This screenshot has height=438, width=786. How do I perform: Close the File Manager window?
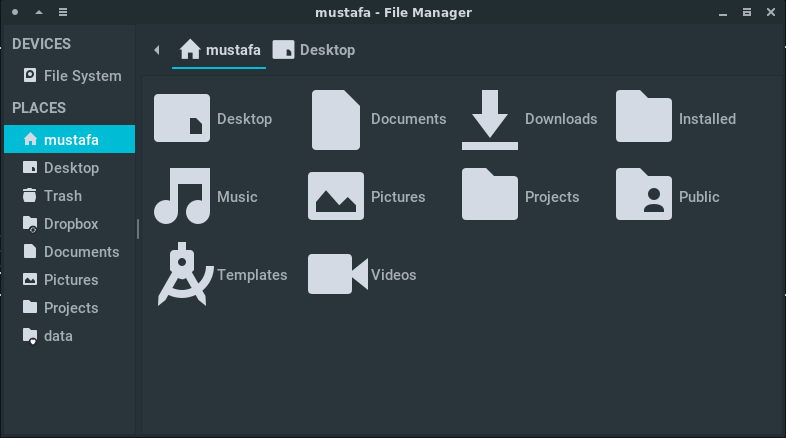[x=770, y=12]
